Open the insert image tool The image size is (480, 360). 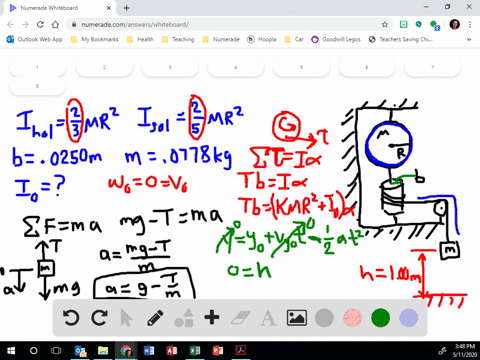coord(297,318)
